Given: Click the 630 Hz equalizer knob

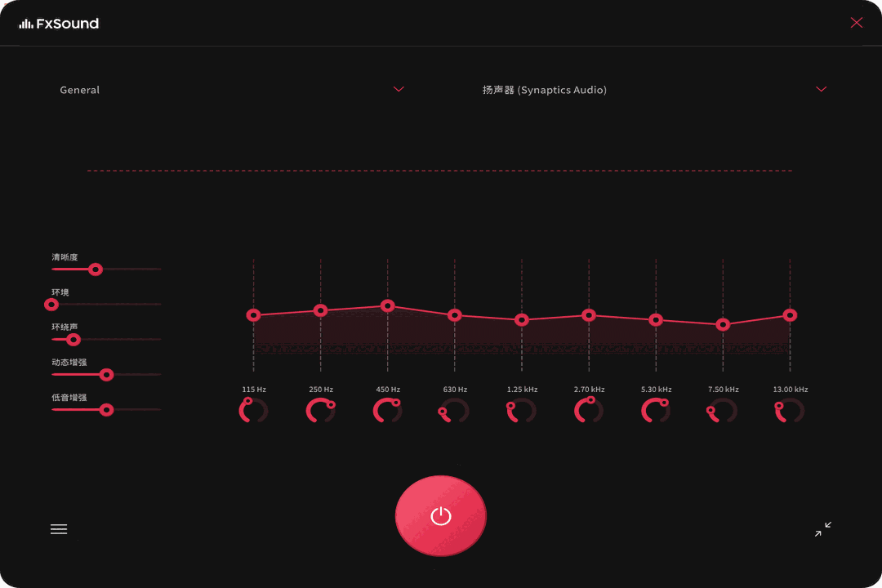Looking at the screenshot, I should (x=454, y=411).
